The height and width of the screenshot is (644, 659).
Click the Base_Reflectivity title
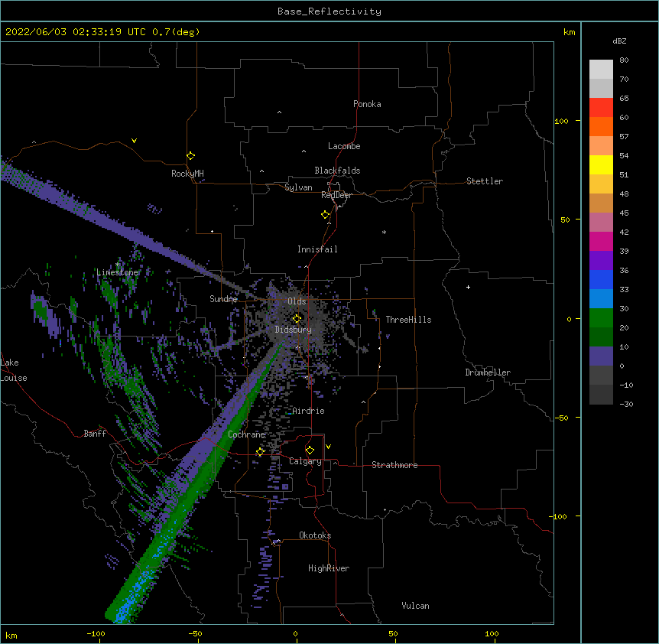(329, 11)
